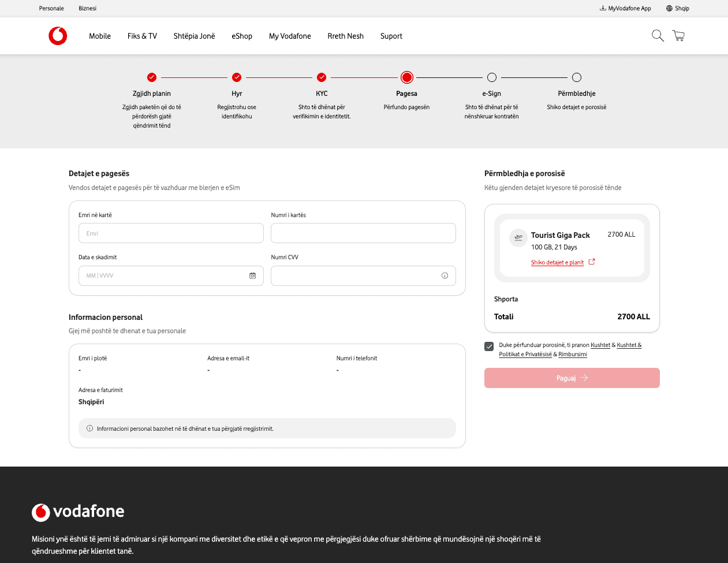728x563 pixels.
Task: Change language via Shqip selector
Action: 682,8
